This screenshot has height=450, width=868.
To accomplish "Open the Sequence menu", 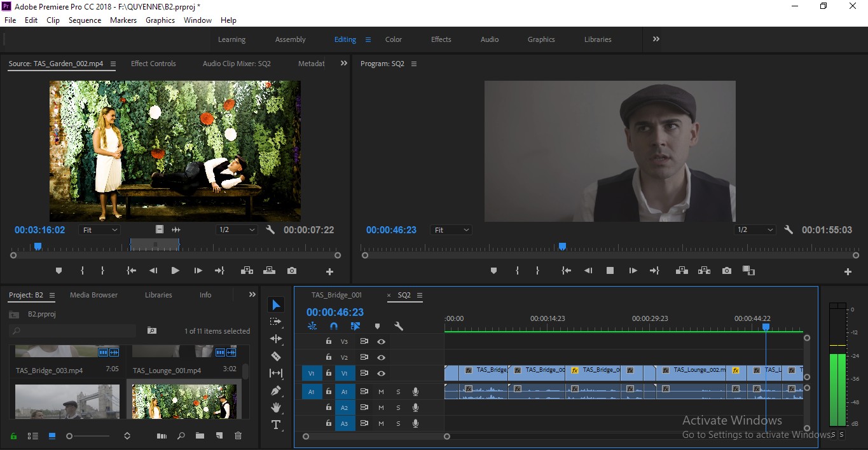I will pos(85,20).
